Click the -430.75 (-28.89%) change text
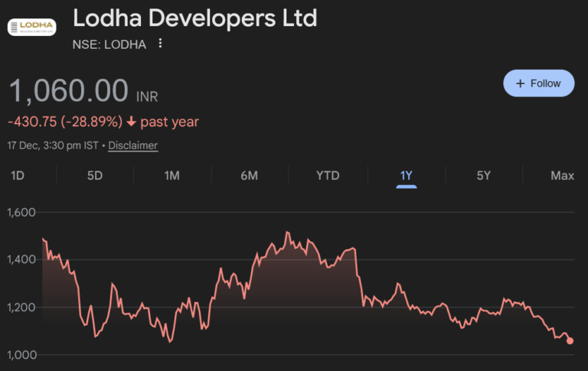 (65, 122)
